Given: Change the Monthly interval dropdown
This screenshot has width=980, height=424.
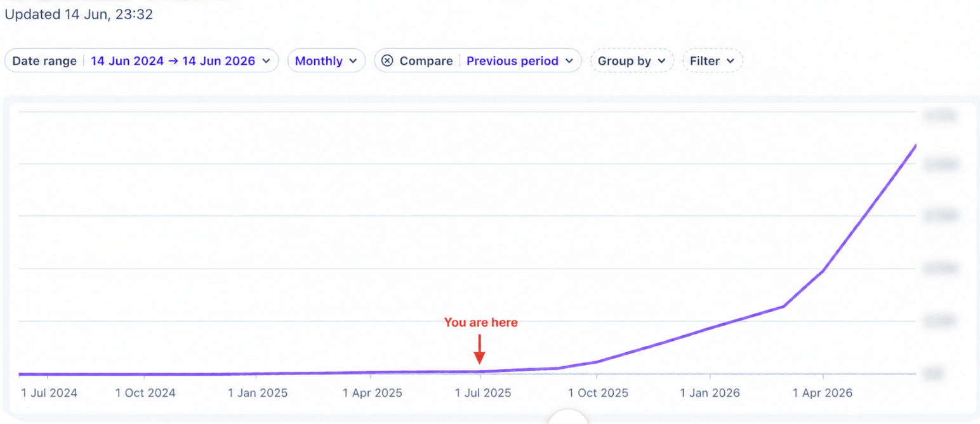Looking at the screenshot, I should (326, 61).
